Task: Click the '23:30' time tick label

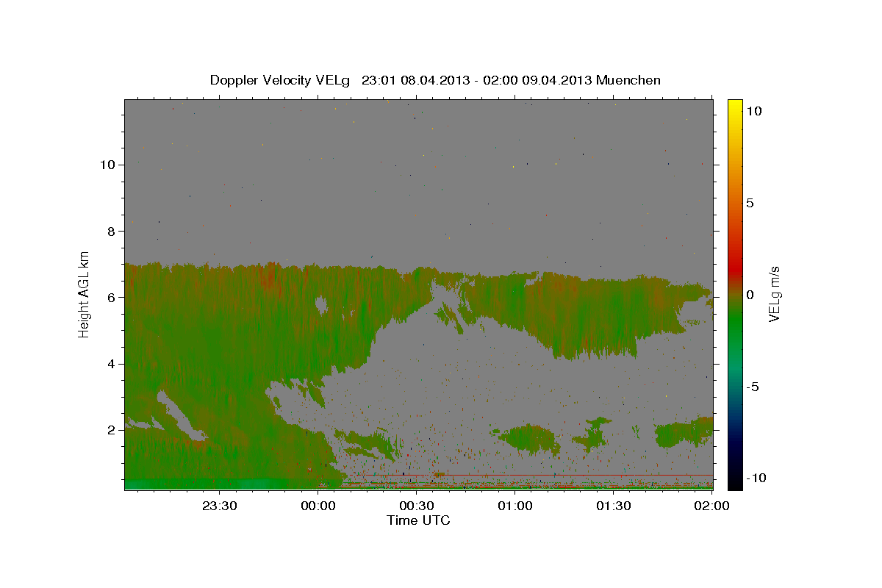Action: pos(220,506)
